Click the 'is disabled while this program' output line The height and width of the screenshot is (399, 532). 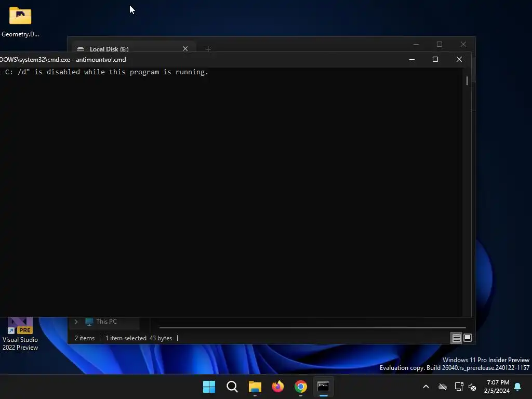click(x=104, y=72)
